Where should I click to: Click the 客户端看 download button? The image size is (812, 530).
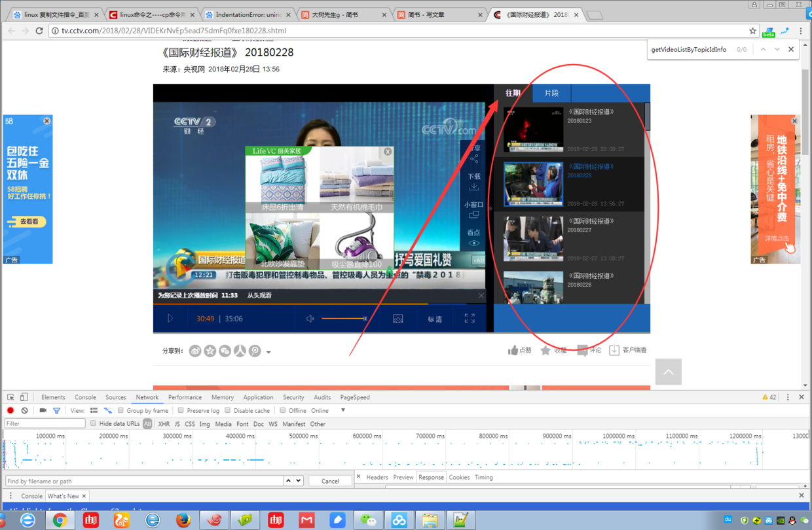[x=628, y=350]
